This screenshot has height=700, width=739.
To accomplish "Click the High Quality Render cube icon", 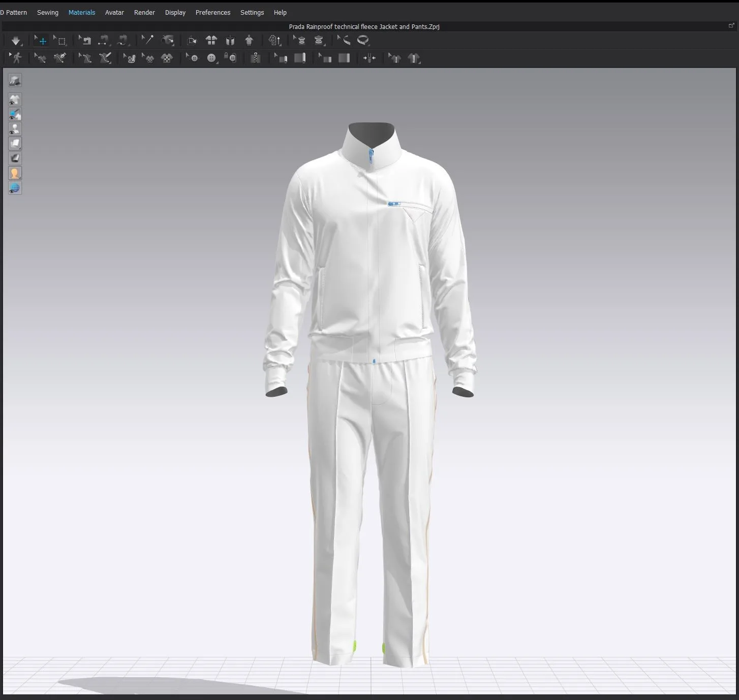I will point(15,80).
